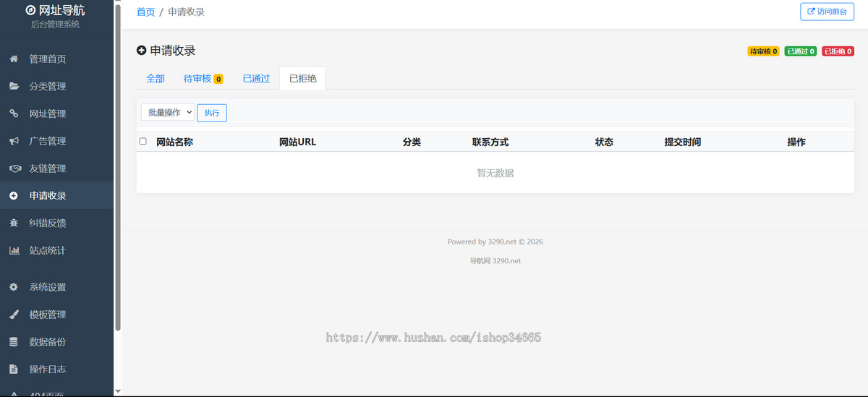868x397 pixels.
Task: Click the link icon beside 网址管理
Action: point(14,114)
